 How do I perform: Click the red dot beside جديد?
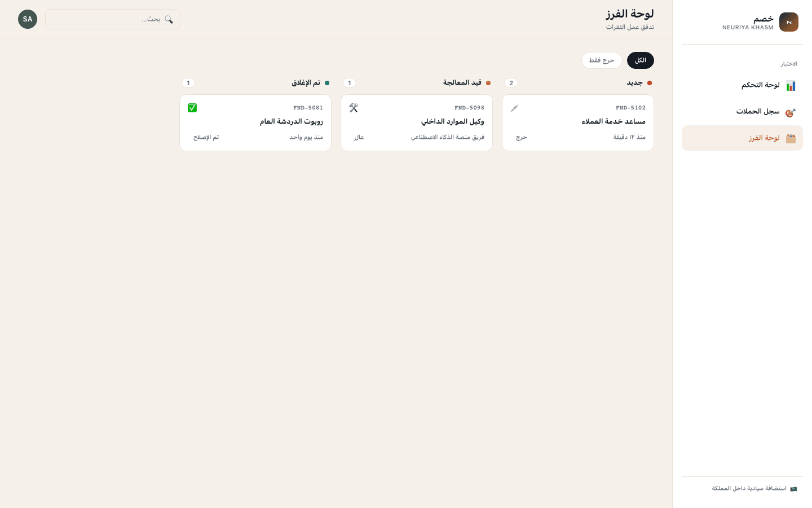[650, 83]
